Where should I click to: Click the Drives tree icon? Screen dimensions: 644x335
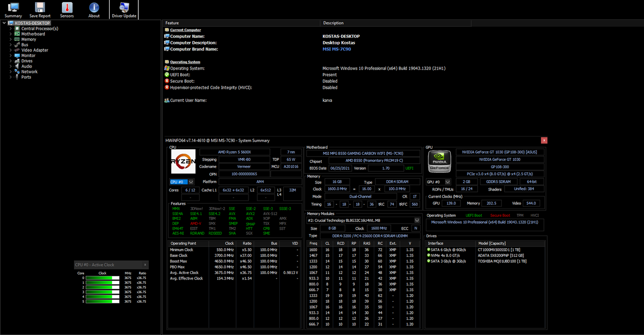pyautogui.click(x=18, y=61)
